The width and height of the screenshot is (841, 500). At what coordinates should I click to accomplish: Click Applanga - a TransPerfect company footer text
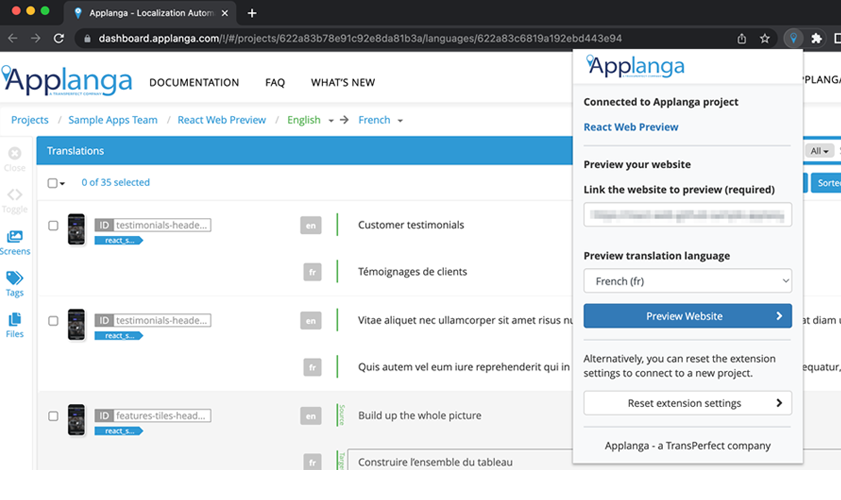688,446
